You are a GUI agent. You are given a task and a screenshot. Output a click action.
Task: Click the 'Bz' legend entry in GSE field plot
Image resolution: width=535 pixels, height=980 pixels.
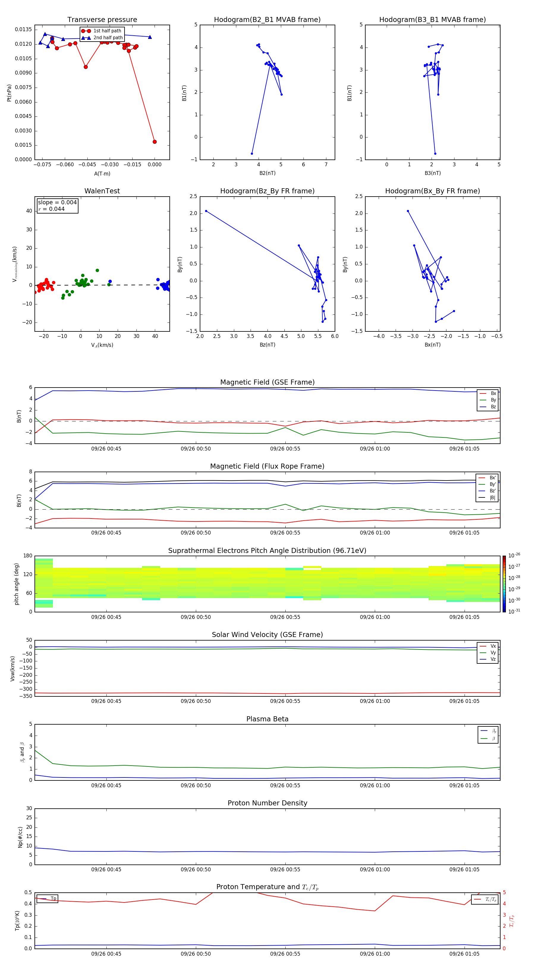click(488, 407)
